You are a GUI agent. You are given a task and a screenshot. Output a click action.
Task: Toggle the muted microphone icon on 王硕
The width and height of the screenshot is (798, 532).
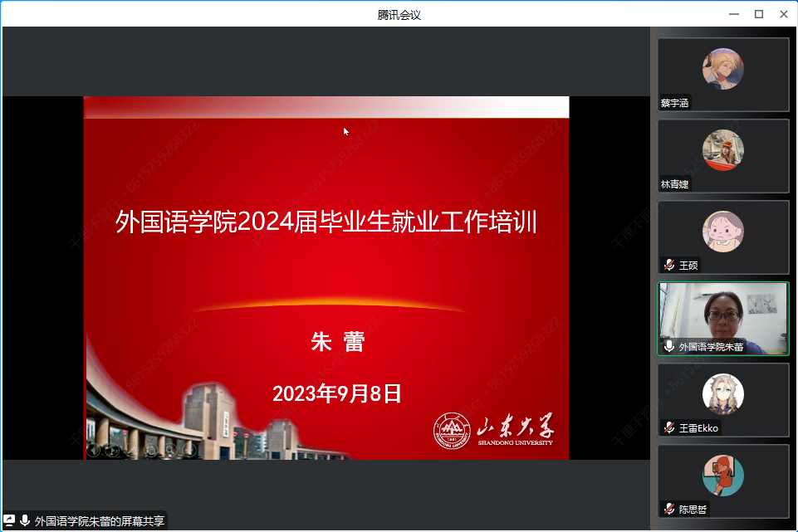click(x=669, y=266)
